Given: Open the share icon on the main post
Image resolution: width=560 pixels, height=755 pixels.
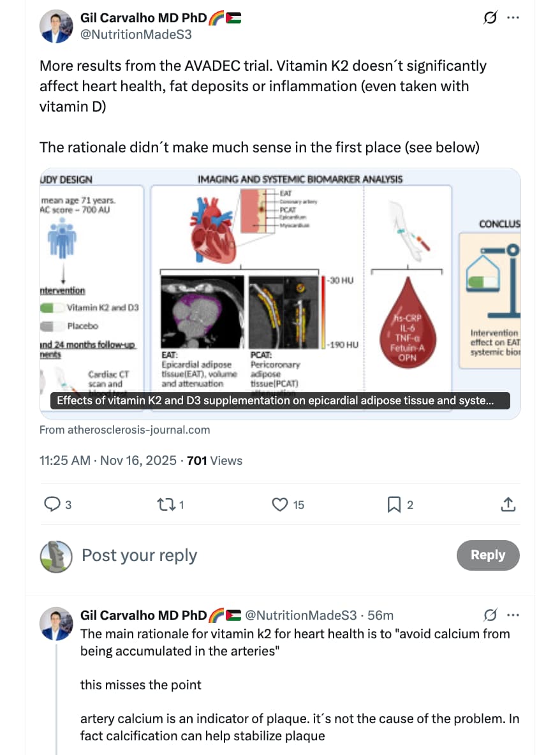Looking at the screenshot, I should pyautogui.click(x=508, y=505).
